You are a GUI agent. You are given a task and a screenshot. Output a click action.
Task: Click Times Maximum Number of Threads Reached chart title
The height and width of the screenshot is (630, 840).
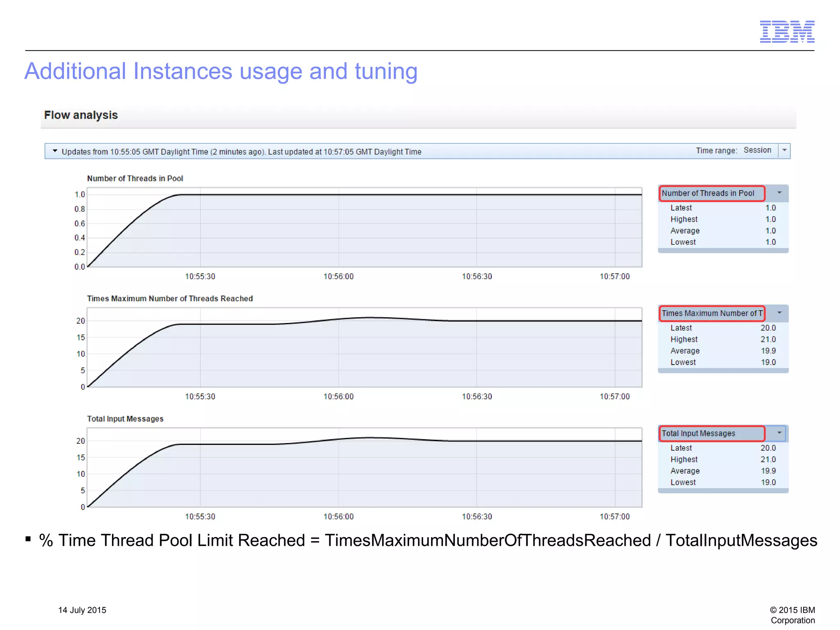coord(170,299)
